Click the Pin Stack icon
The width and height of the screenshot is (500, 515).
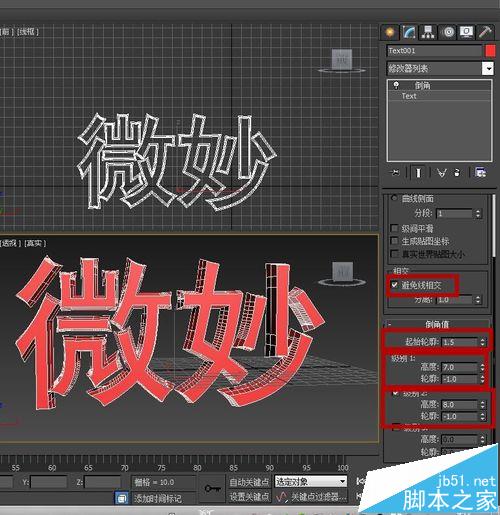coord(395,173)
